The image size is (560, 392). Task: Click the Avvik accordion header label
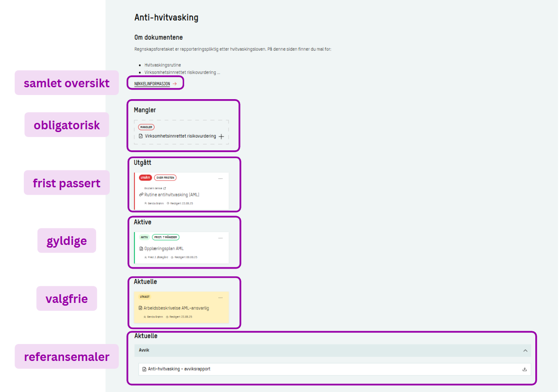pyautogui.click(x=144, y=350)
